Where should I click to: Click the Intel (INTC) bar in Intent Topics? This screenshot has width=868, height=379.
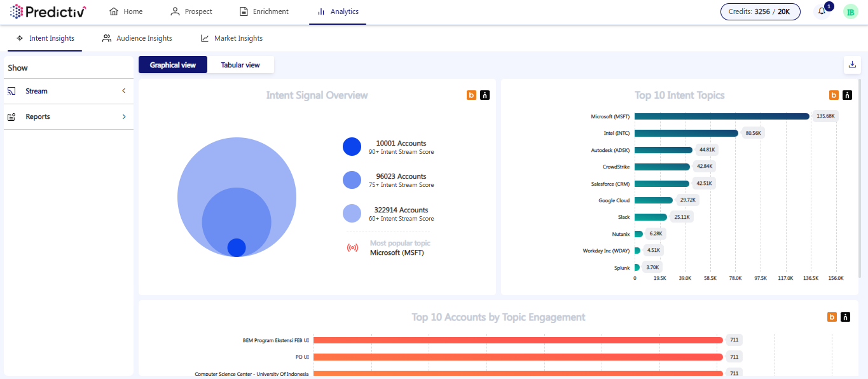[686, 133]
